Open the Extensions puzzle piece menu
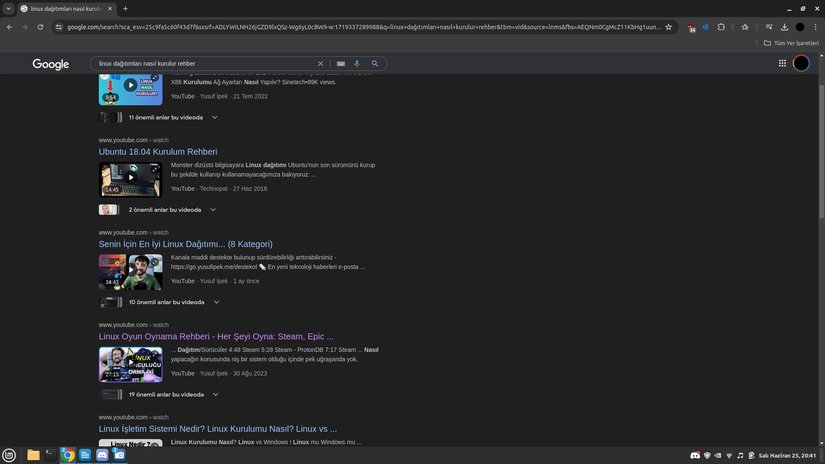 click(721, 27)
